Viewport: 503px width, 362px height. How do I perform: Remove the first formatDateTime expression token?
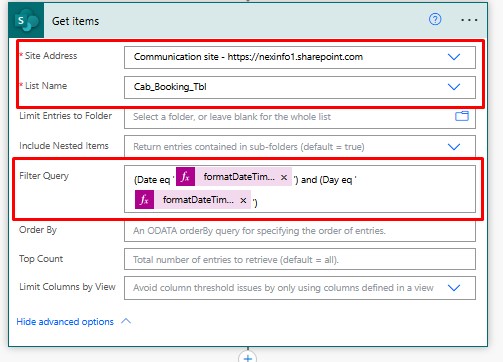click(284, 177)
